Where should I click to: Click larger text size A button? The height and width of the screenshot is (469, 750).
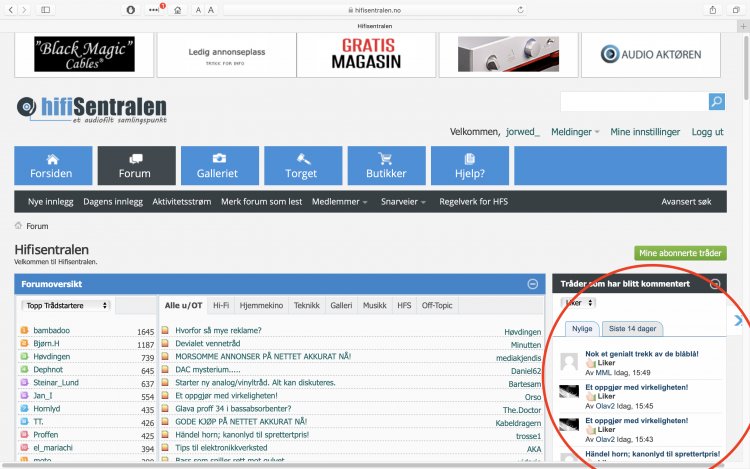210,10
